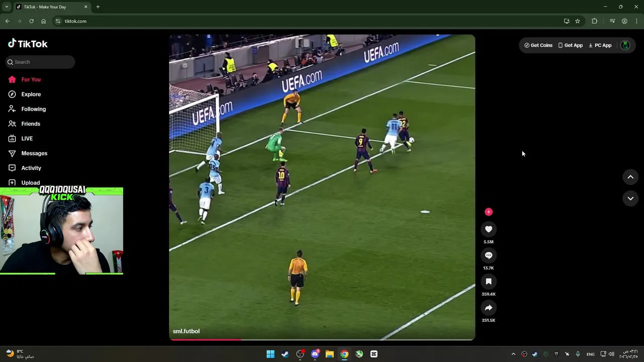644x362 pixels.
Task: Click the Get Coins button
Action: (538, 45)
